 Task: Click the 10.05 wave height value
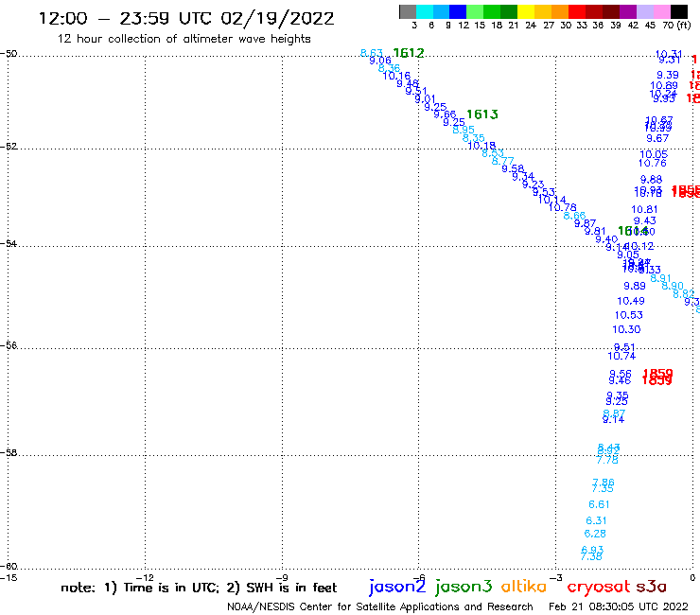pyautogui.click(x=654, y=154)
